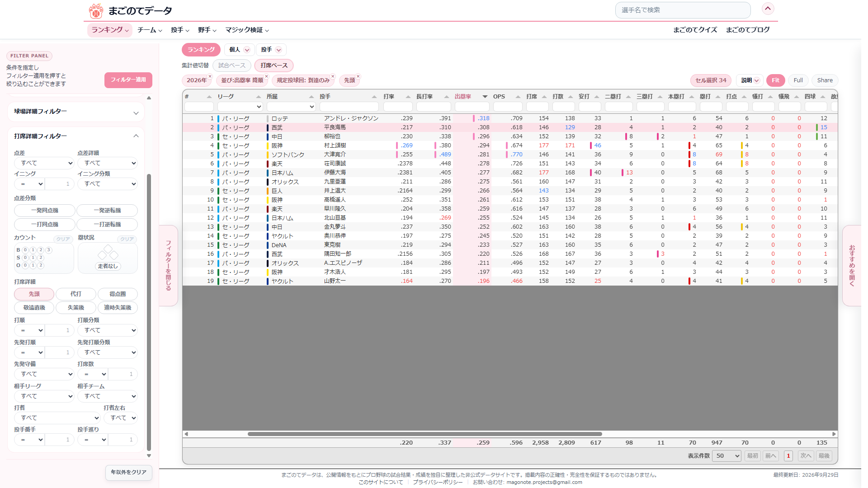The image size is (868, 488).
Task: Open the リーグ column filter dropdown
Action: [x=240, y=107]
